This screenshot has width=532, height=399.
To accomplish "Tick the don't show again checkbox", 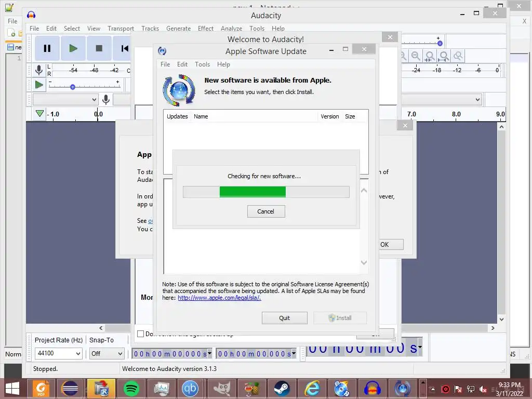I will point(140,334).
